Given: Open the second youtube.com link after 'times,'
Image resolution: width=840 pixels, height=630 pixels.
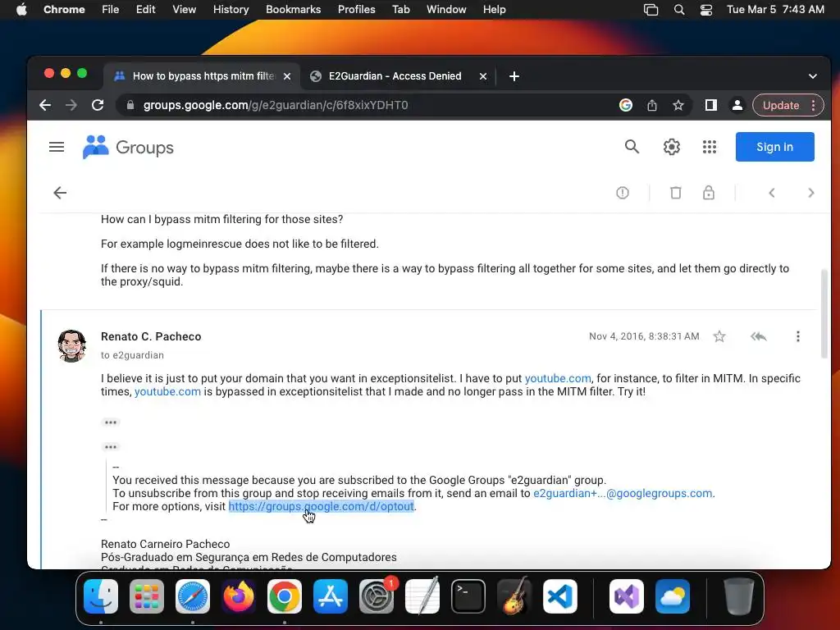Looking at the screenshot, I should [x=167, y=391].
